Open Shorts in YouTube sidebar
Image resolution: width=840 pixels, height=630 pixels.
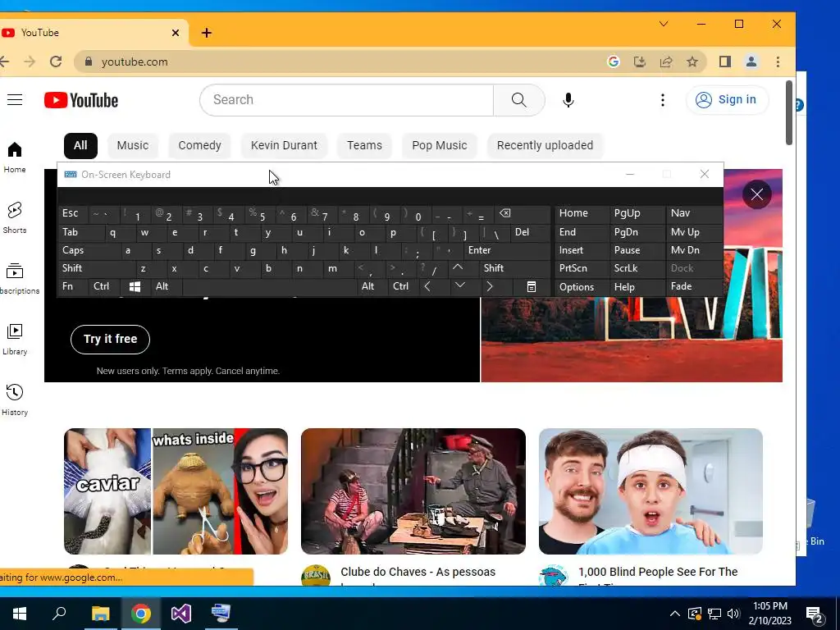click(x=15, y=218)
